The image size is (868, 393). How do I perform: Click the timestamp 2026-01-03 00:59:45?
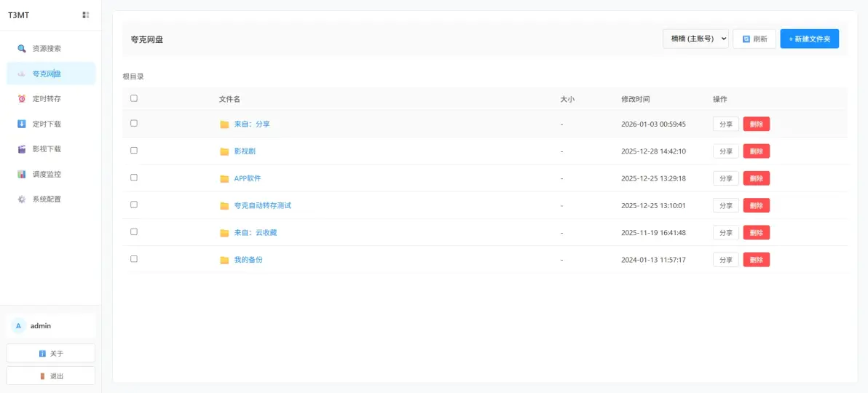(653, 124)
